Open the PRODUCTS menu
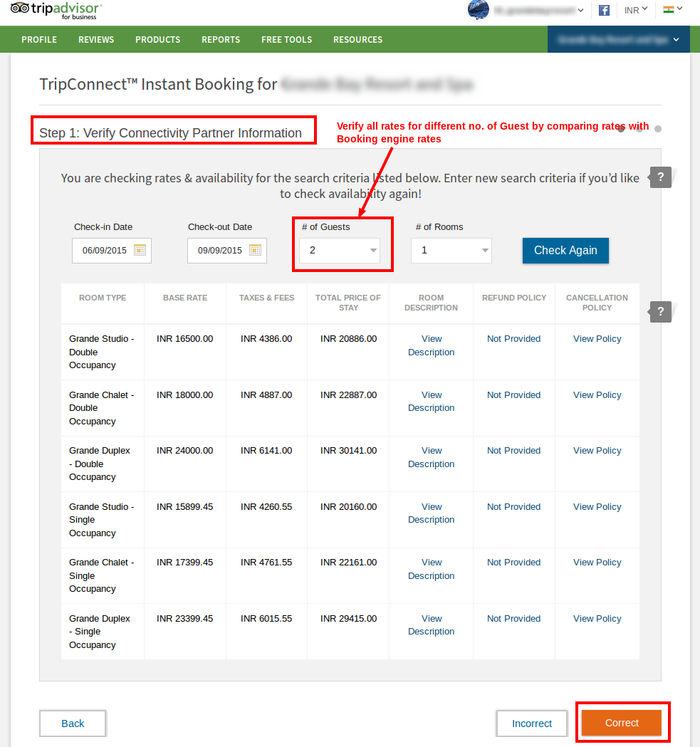The width and height of the screenshot is (700, 747). click(157, 40)
